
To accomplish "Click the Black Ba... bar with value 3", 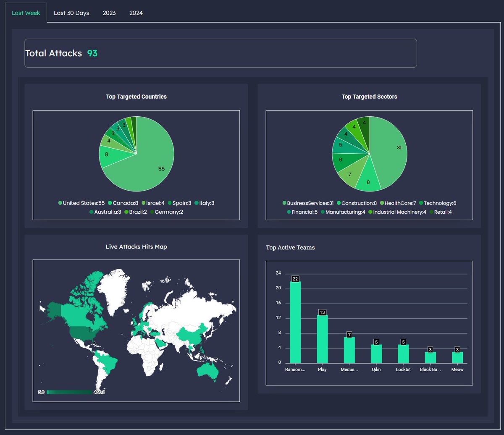I will click(430, 357).
